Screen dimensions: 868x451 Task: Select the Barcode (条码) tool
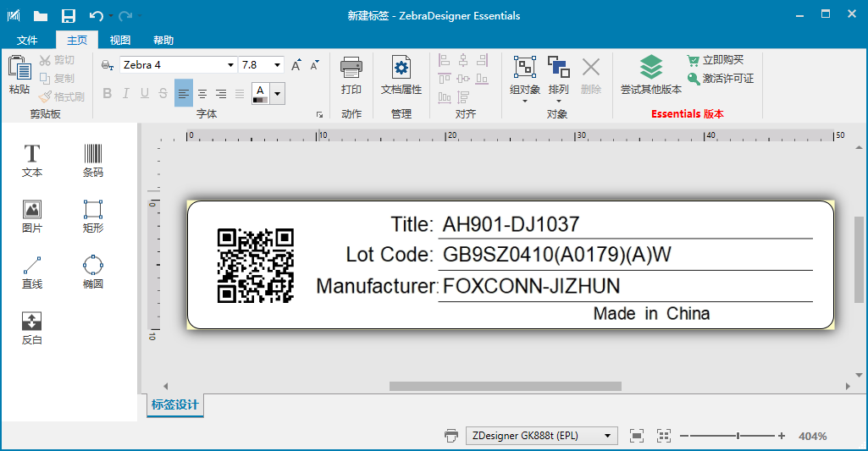[93, 161]
